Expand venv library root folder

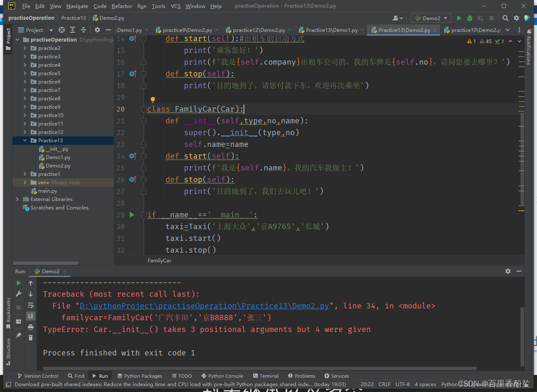coord(25,183)
